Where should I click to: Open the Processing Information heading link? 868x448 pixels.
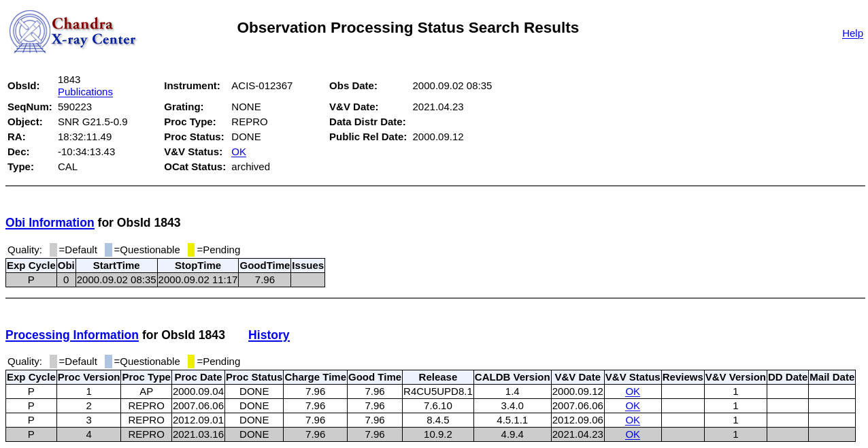pos(72,335)
